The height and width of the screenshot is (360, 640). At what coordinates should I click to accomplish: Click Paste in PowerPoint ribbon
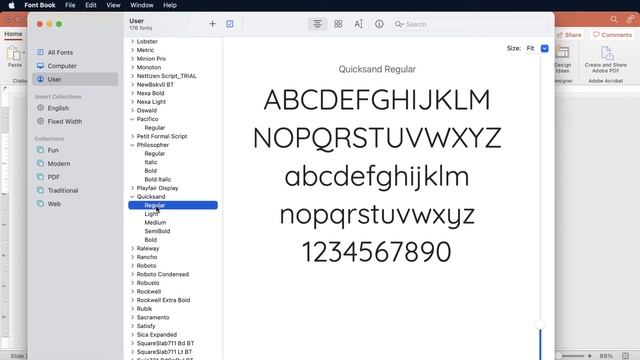click(15, 57)
